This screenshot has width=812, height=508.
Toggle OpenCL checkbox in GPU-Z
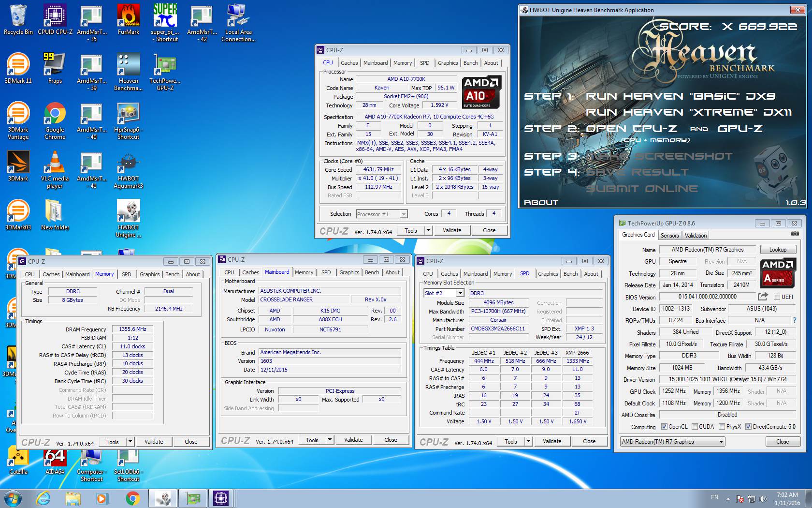(x=664, y=427)
